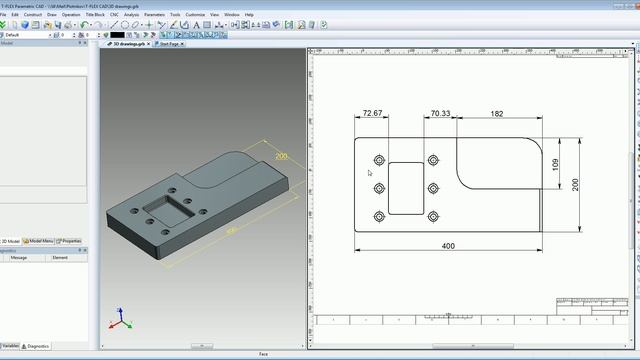The height and width of the screenshot is (360, 640).
Task: Open the Draw menu
Action: [x=52, y=15]
